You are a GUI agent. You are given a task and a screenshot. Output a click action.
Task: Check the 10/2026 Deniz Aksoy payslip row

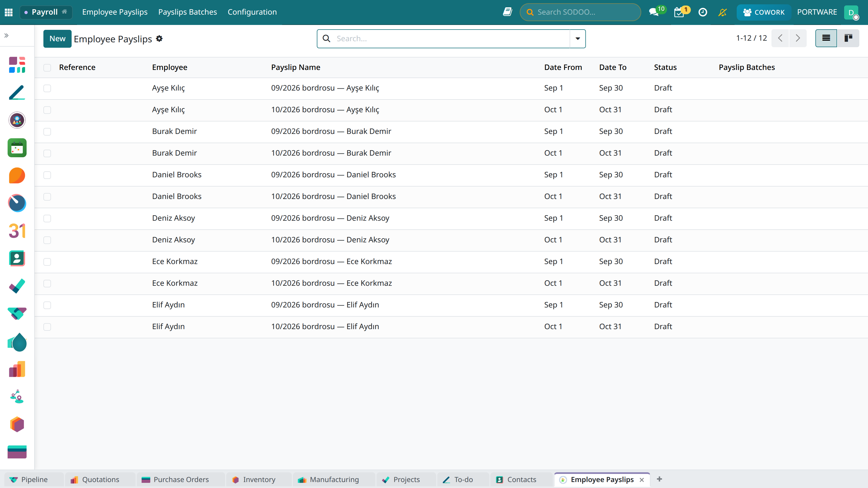pos(47,240)
